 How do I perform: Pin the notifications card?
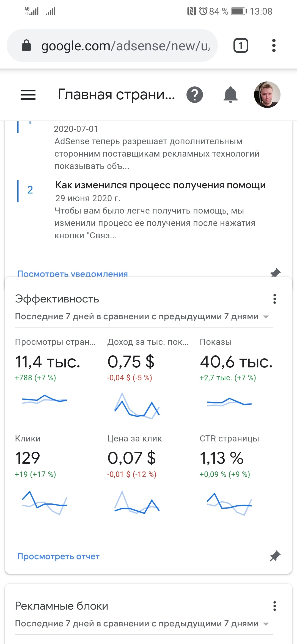click(275, 272)
